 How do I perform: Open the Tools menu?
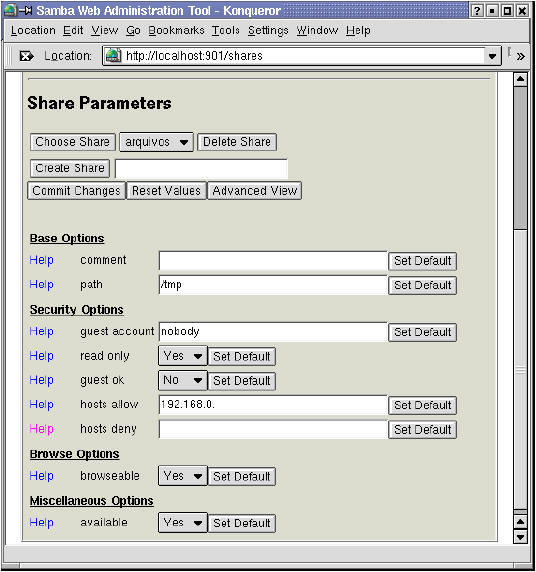[225, 30]
